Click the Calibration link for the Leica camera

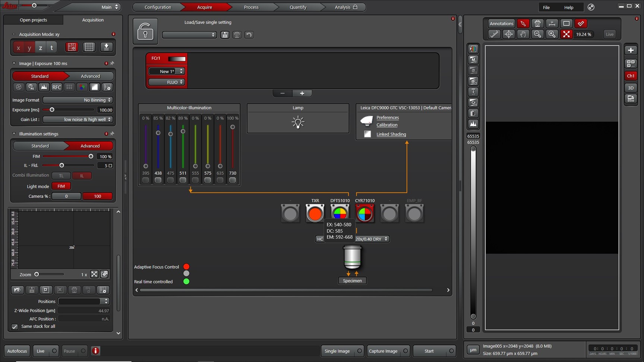pos(386,125)
